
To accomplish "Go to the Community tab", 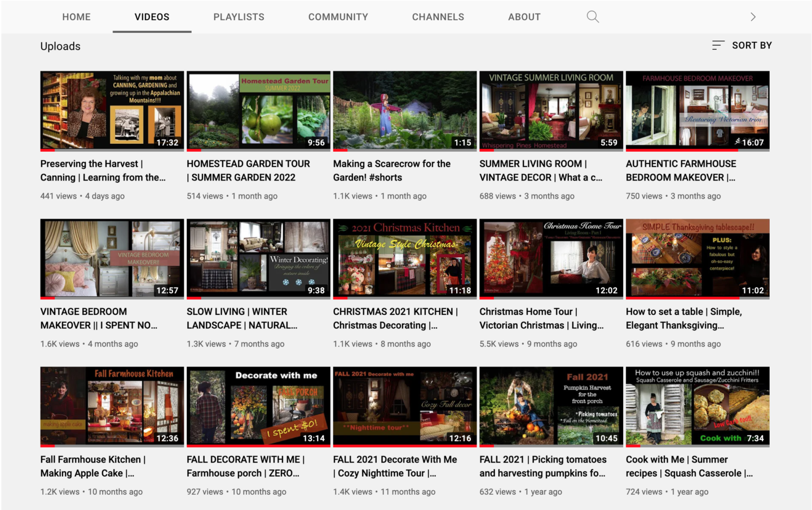I will (x=338, y=17).
